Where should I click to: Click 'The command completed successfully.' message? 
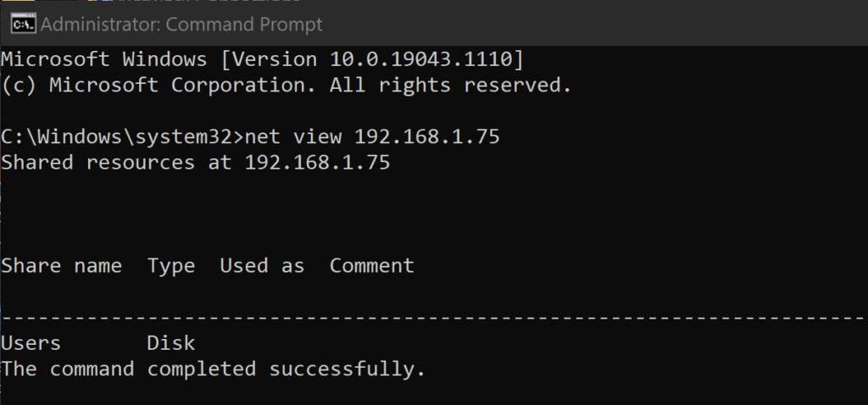[213, 369]
